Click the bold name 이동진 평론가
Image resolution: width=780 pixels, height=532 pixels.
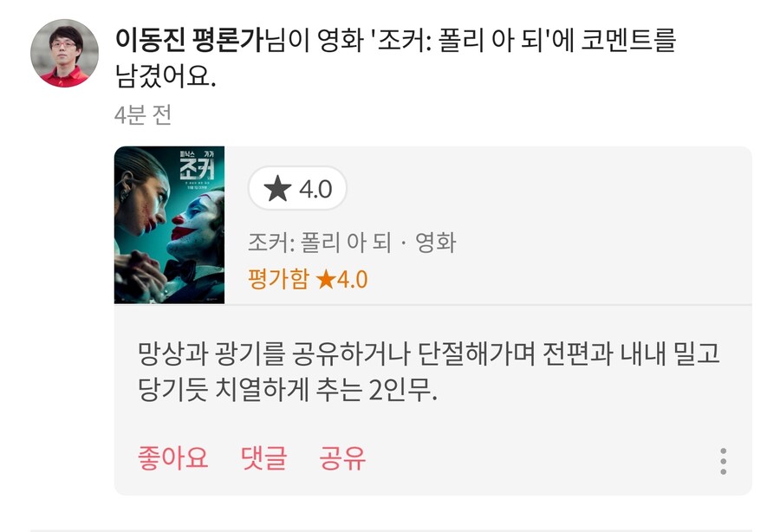point(189,40)
